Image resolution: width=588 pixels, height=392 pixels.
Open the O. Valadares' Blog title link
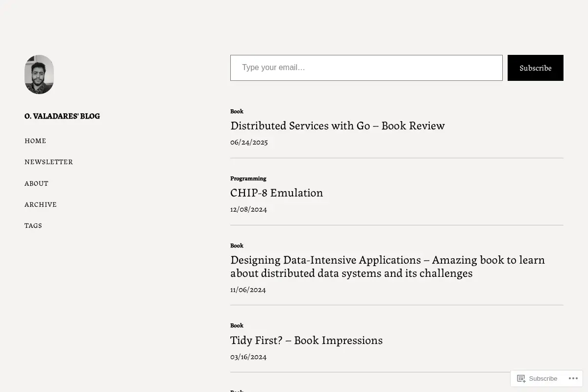62,116
